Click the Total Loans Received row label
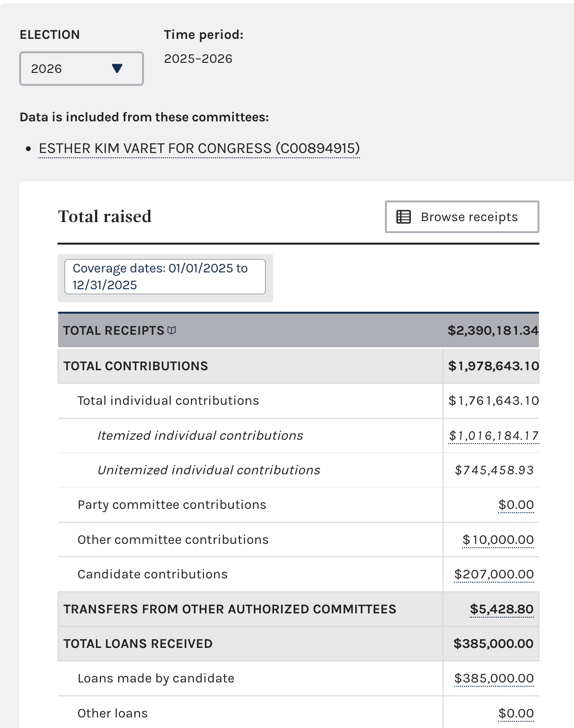The image size is (574, 728). point(138,644)
